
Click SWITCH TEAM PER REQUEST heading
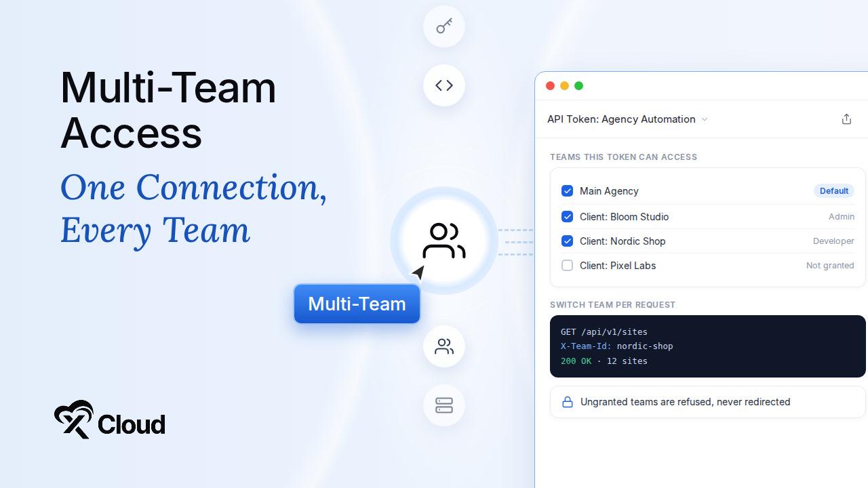612,305
